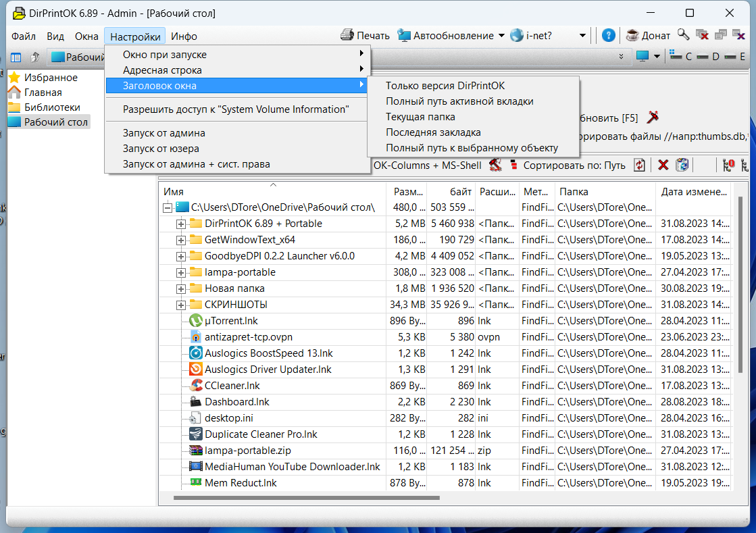
Task: Collapse the Рабочий стол root tree node
Action: tap(168, 207)
